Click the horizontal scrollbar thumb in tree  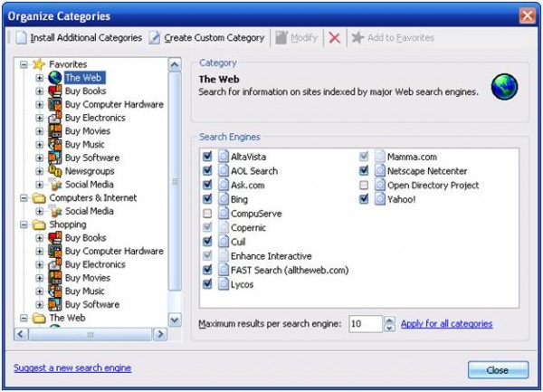click(90, 334)
